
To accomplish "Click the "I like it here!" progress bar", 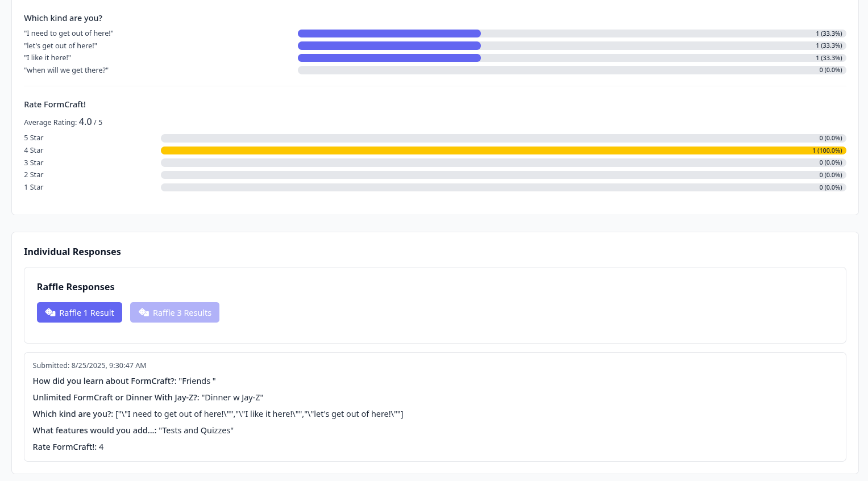I will 572,58.
